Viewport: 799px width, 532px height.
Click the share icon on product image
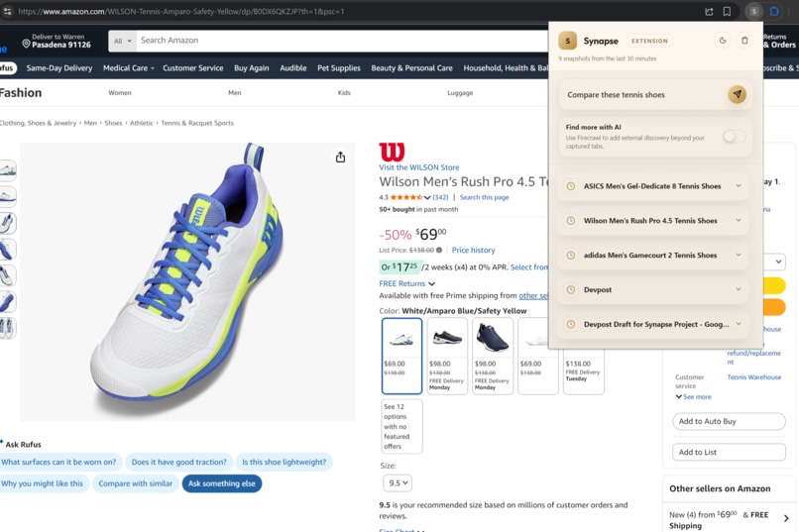(x=340, y=158)
